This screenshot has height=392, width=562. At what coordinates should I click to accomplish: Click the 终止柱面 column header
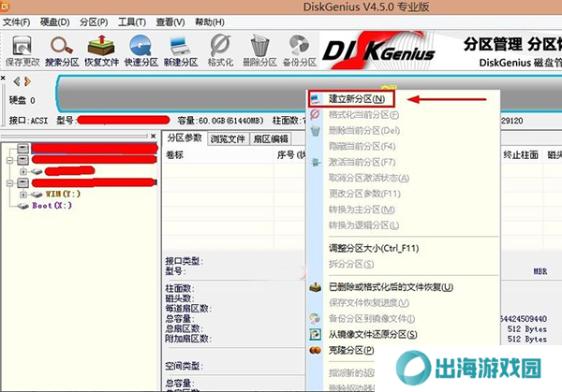click(521, 155)
